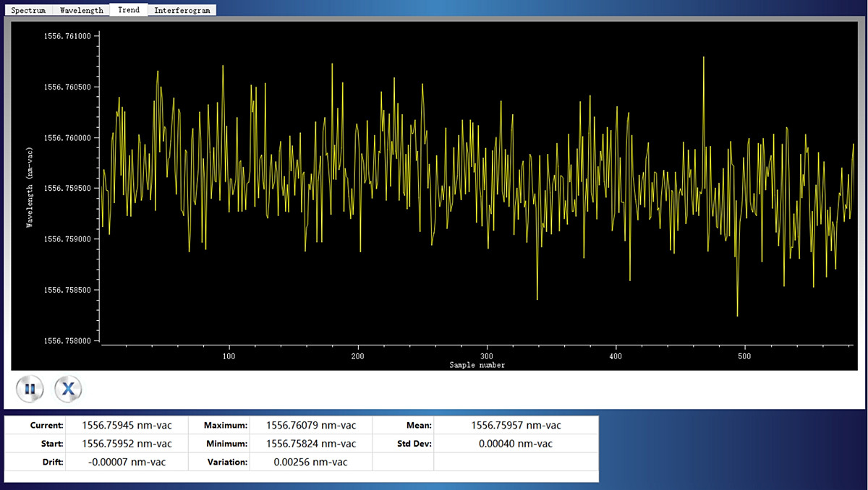This screenshot has height=490, width=868.
Task: Click the Minimum label cell
Action: click(x=219, y=443)
